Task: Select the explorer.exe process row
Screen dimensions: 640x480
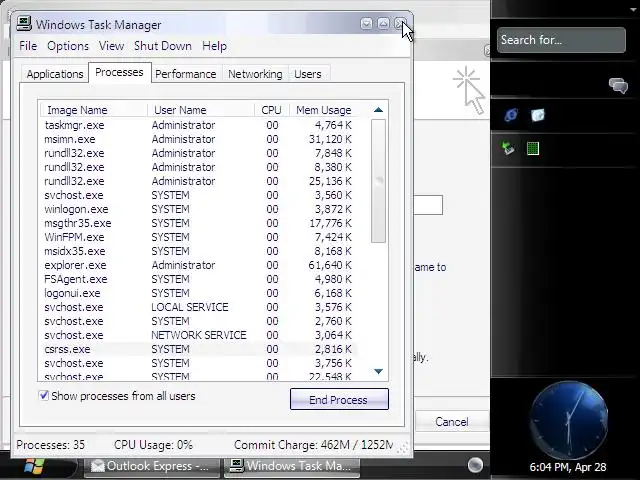Action: [199, 265]
